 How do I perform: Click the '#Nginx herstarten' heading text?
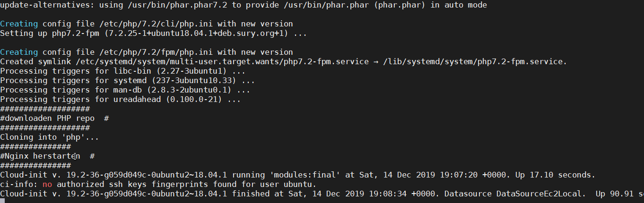(40, 156)
